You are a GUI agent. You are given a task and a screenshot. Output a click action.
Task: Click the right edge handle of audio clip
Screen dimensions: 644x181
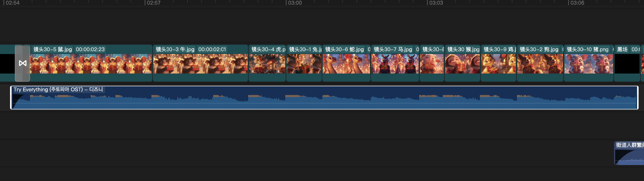638,98
